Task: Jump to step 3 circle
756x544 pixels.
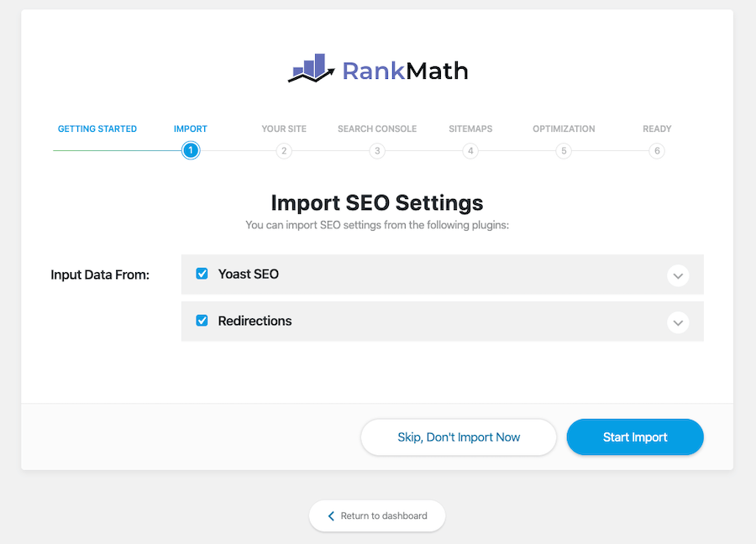Action: point(377,151)
